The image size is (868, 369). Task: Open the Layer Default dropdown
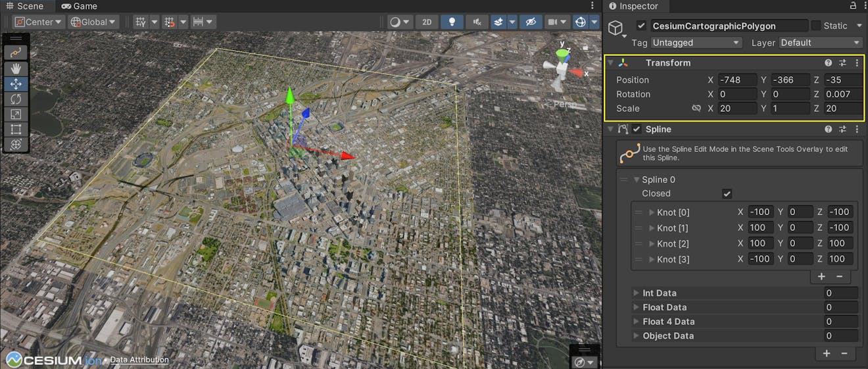(x=820, y=43)
